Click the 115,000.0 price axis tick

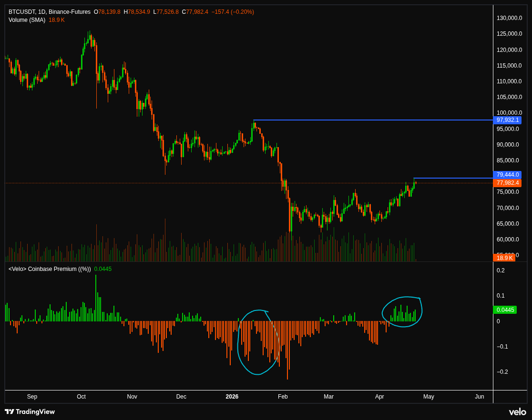[509, 65]
